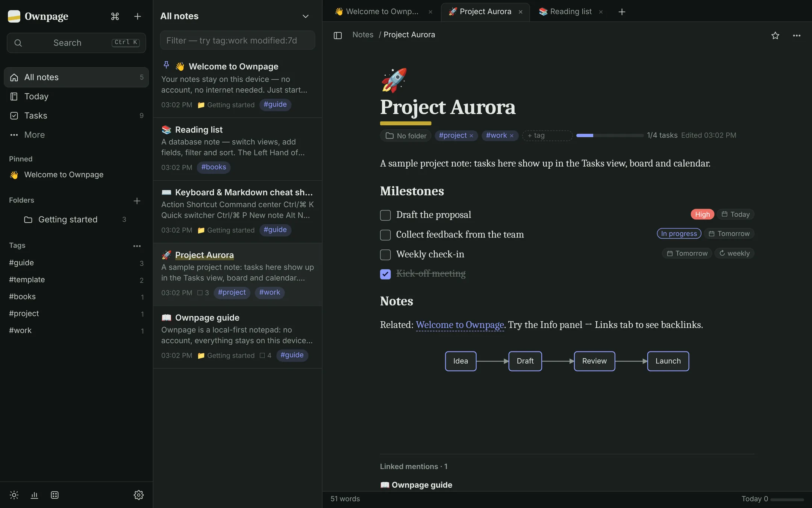Open a new tab with the plus
The image size is (812, 508).
622,12
